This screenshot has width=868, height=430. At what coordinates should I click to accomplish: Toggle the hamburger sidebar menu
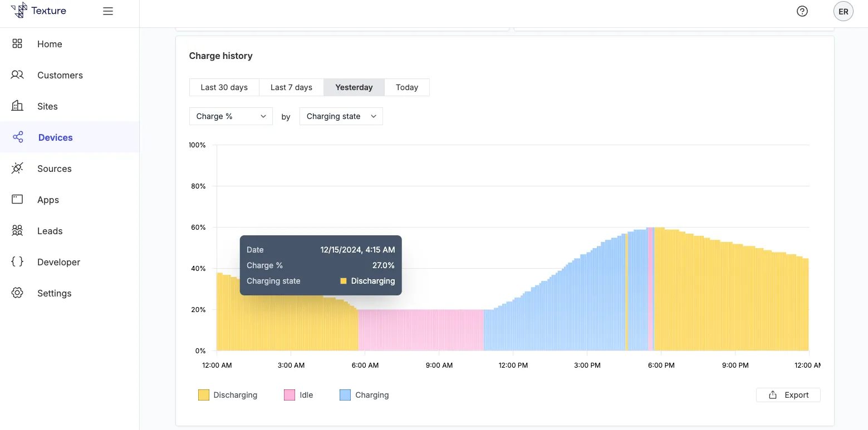point(108,11)
